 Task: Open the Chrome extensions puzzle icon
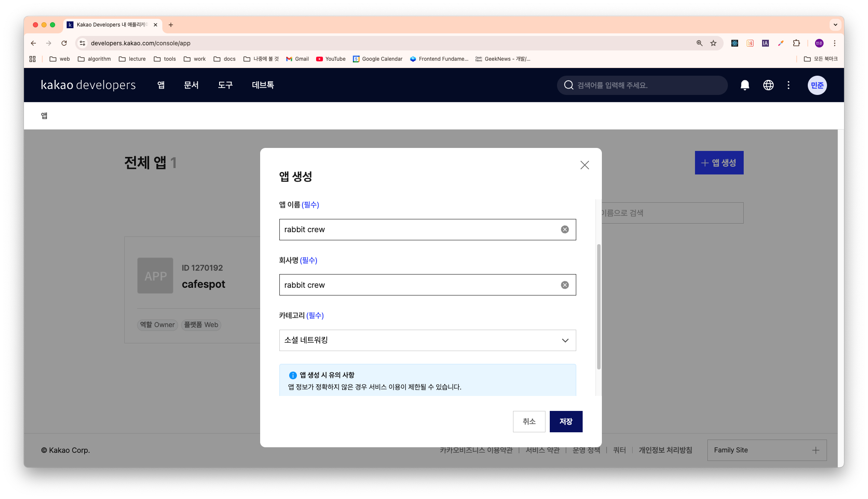[x=796, y=43]
